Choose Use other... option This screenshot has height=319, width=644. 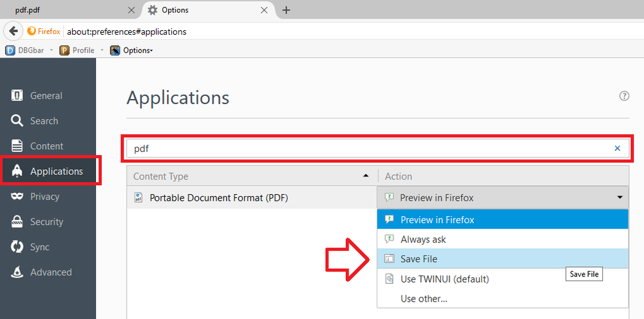503,299
